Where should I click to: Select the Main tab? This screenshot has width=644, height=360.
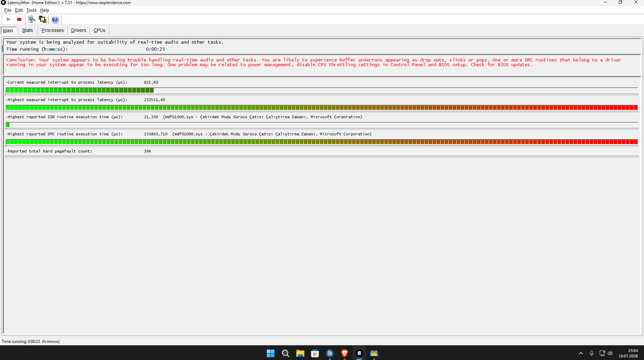point(8,31)
